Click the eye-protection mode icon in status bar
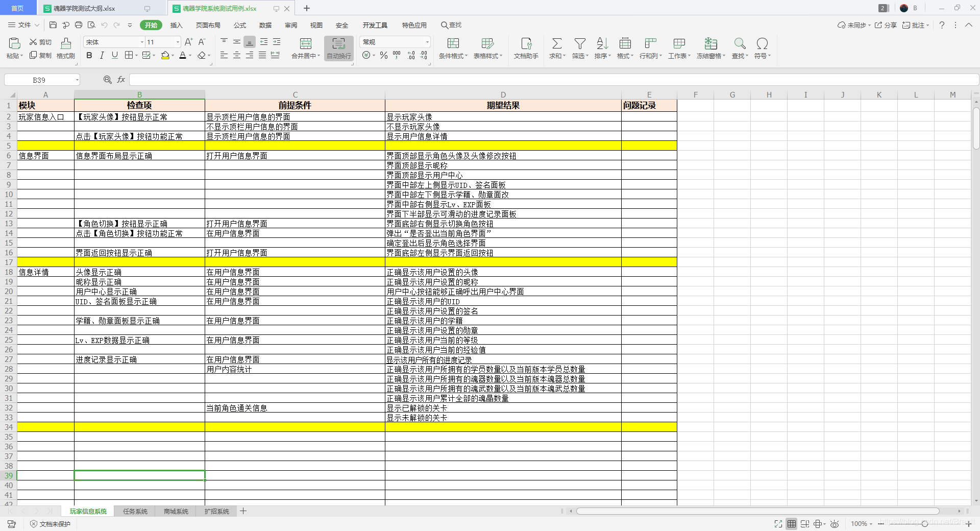 click(x=835, y=524)
